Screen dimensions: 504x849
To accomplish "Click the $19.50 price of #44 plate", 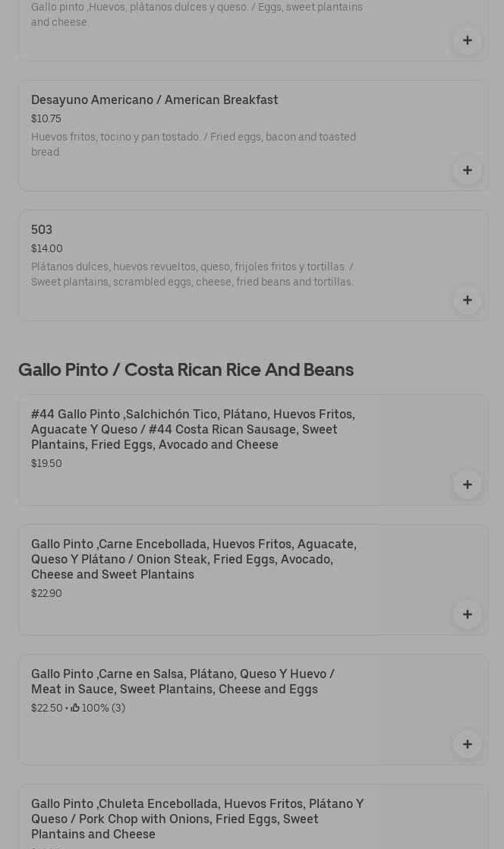I will (x=46, y=464).
